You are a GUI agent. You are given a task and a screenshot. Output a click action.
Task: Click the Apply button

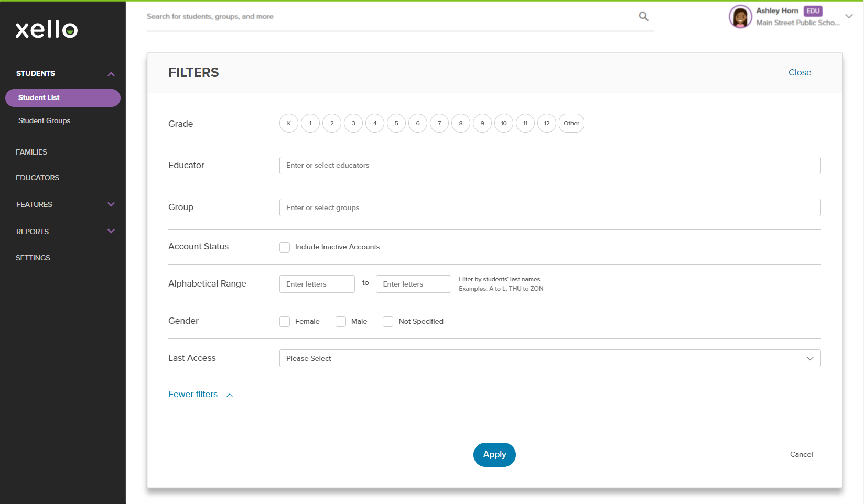click(494, 455)
